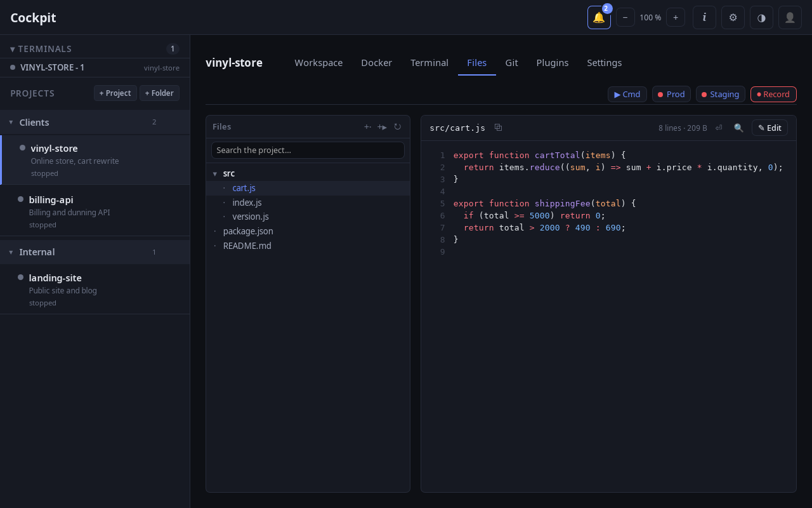
Task: Click the Staging environment button
Action: click(x=721, y=94)
